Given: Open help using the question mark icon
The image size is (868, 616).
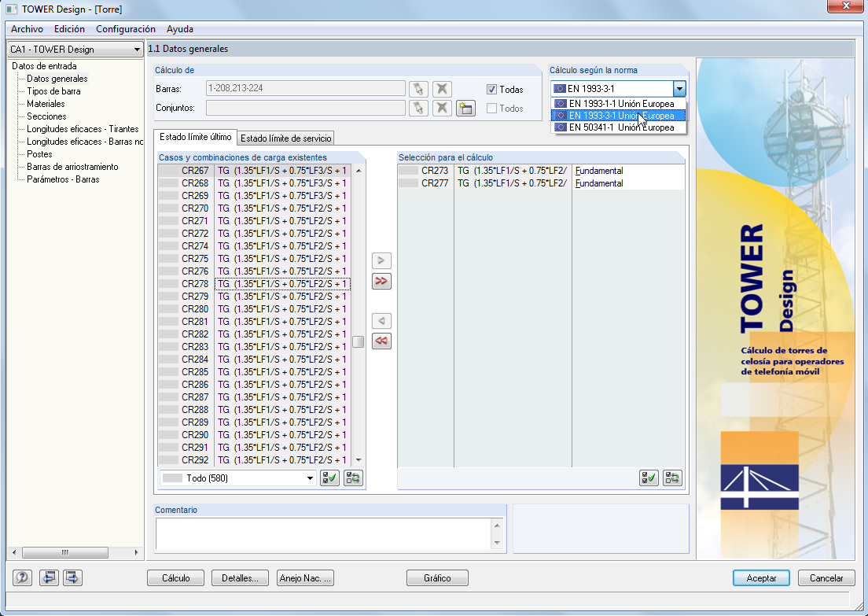Looking at the screenshot, I should 21,577.
